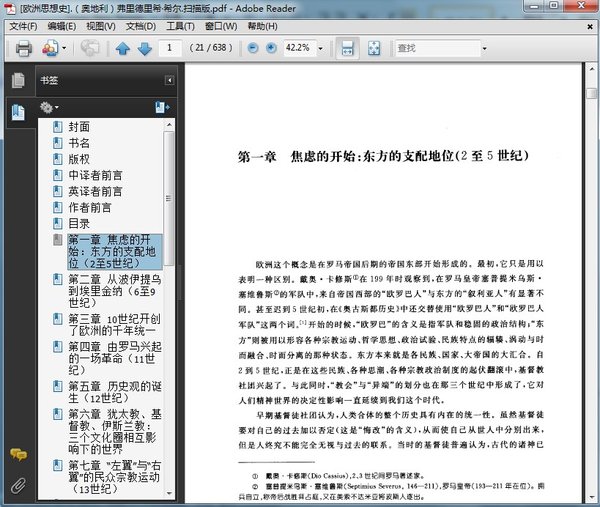Click bookmark icon beside 第三章
The height and width of the screenshot is (507, 600).
pyautogui.click(x=58, y=319)
